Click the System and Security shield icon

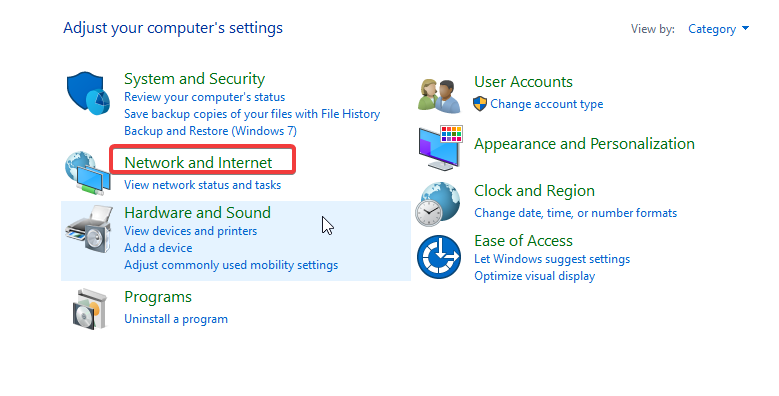[88, 93]
